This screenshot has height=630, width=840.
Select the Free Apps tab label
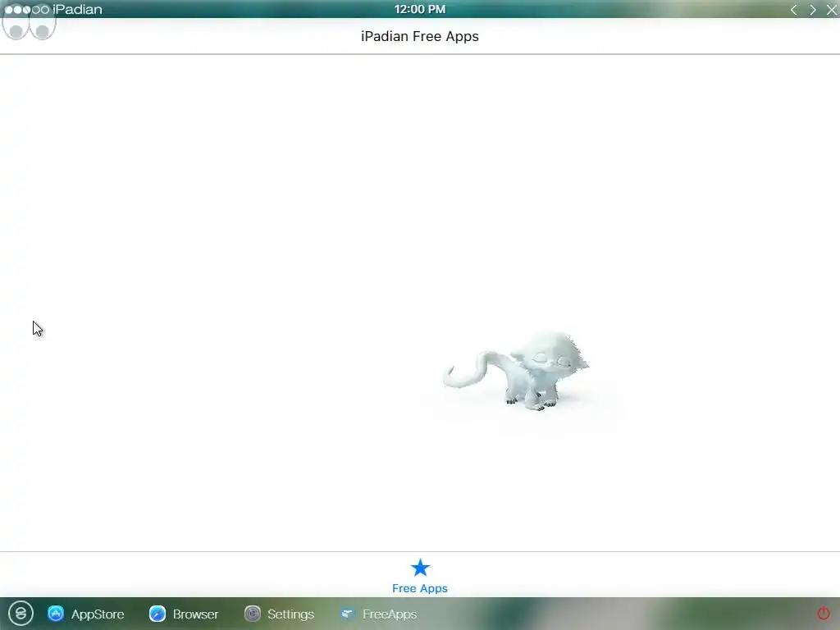pyautogui.click(x=420, y=588)
